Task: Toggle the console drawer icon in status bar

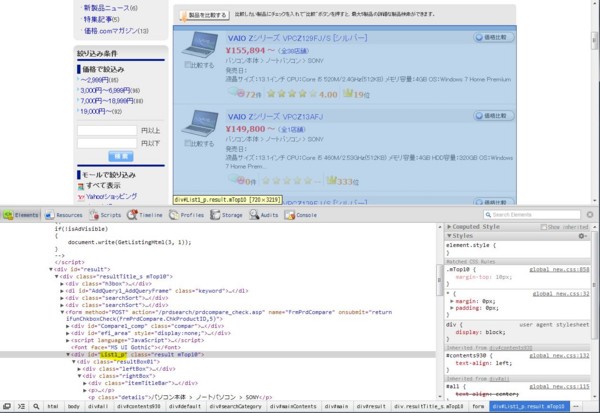Action: [21, 406]
